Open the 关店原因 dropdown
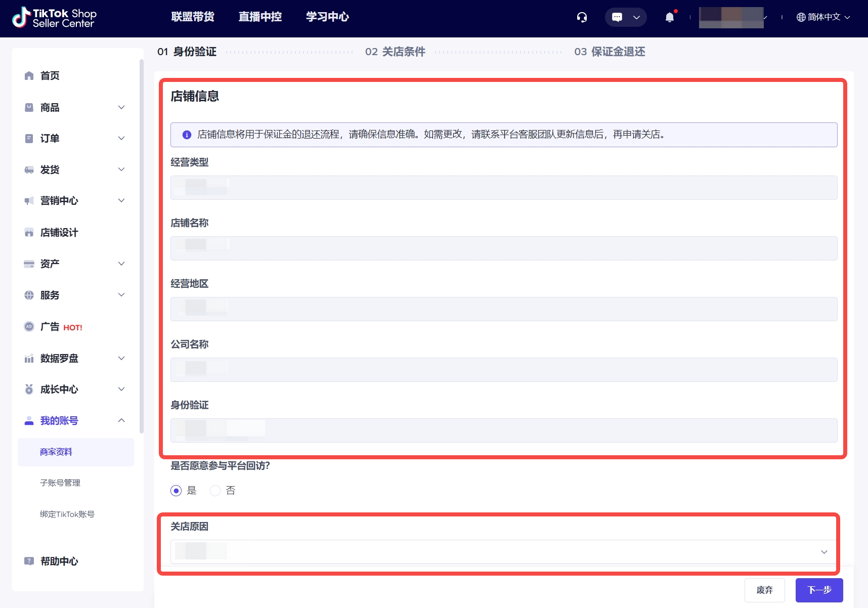The height and width of the screenshot is (608, 868). pyautogui.click(x=503, y=552)
